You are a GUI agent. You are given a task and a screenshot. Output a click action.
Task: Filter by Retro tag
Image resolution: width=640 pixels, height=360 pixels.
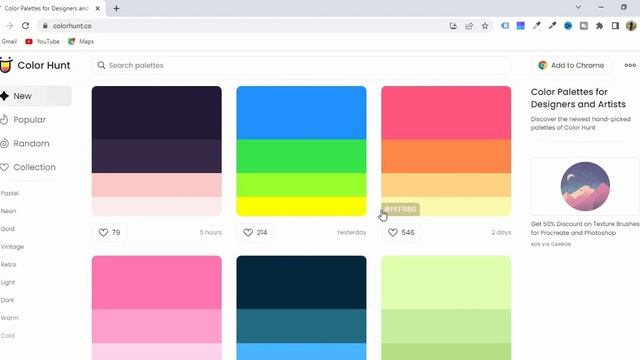tap(9, 264)
